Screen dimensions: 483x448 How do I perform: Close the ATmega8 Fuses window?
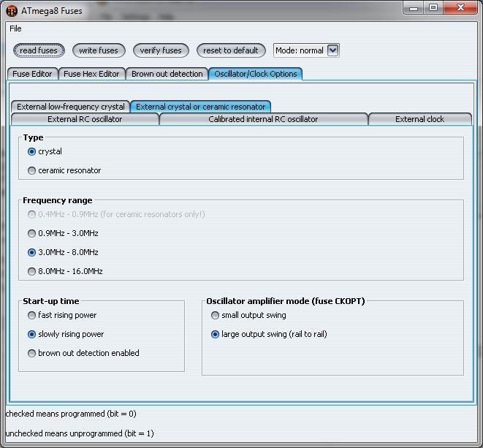(460, 8)
